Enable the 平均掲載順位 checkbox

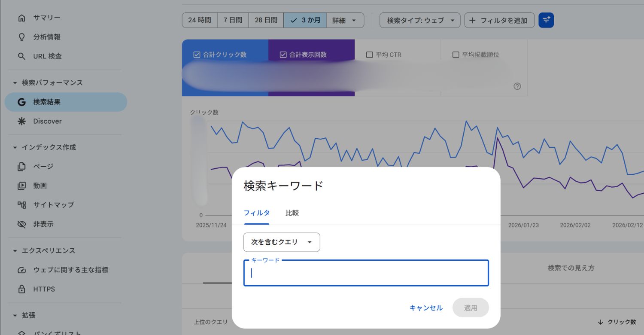coord(456,55)
